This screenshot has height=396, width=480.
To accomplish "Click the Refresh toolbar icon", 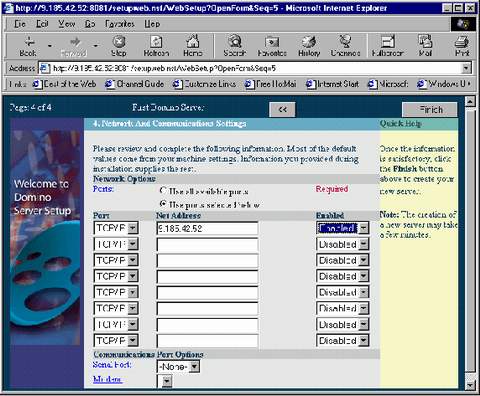I will 156,42.
